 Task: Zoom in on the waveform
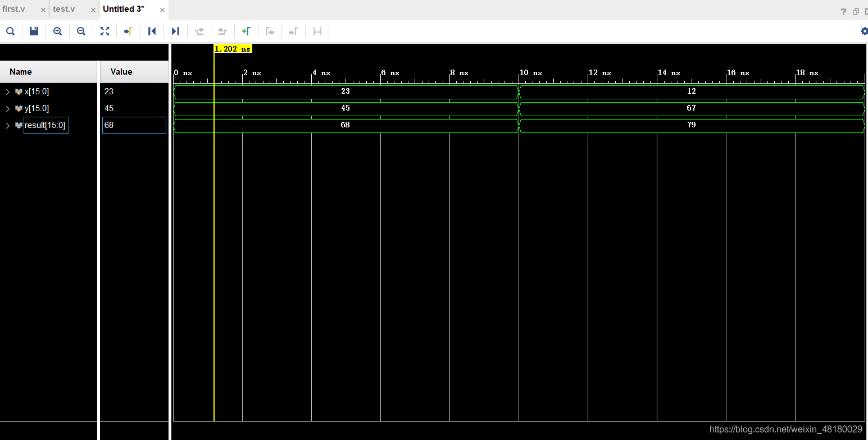point(57,31)
